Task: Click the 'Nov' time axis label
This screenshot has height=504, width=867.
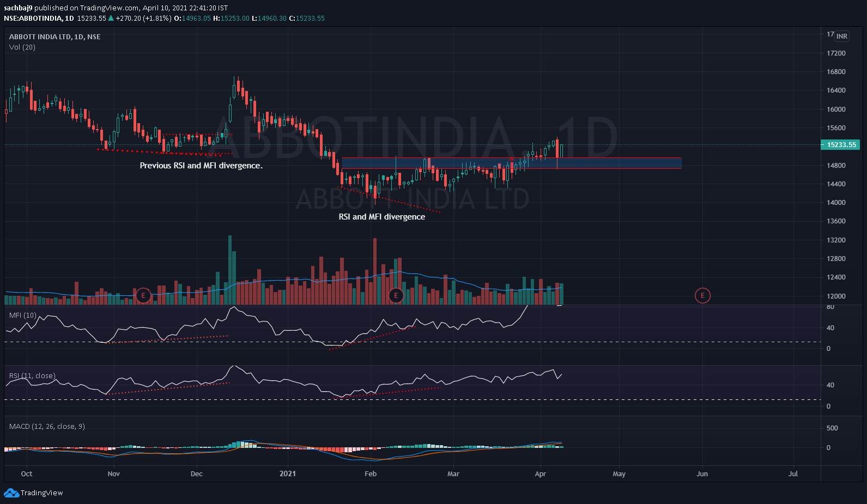Action: tap(114, 473)
